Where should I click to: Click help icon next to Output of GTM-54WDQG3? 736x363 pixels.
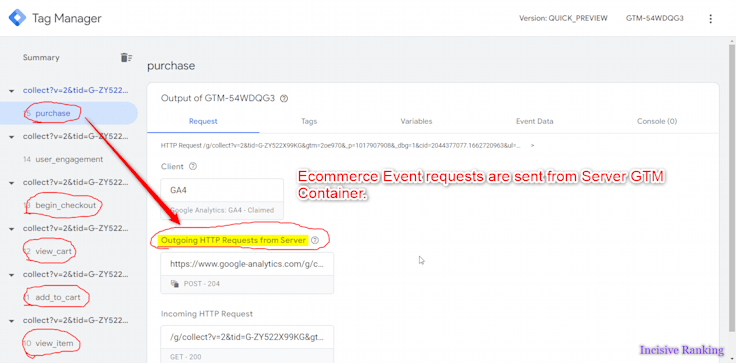pos(284,99)
